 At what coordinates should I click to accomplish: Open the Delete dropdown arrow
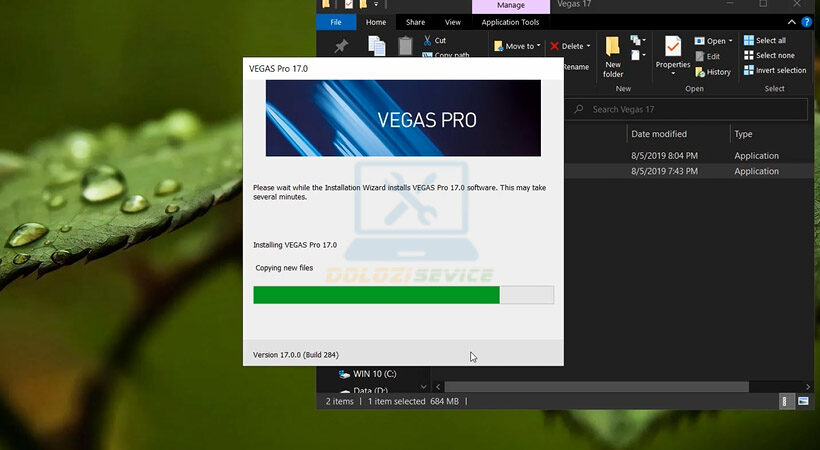pos(588,46)
